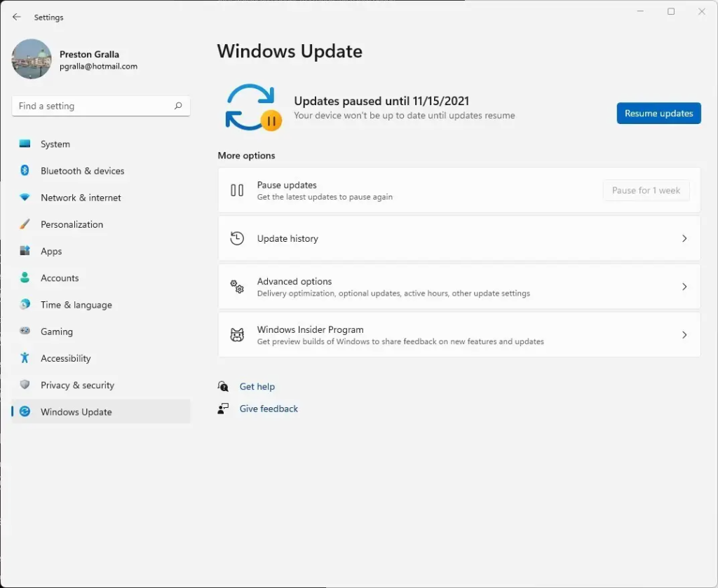Image resolution: width=718 pixels, height=588 pixels.
Task: Select Personalization in the sidebar
Action: (72, 224)
